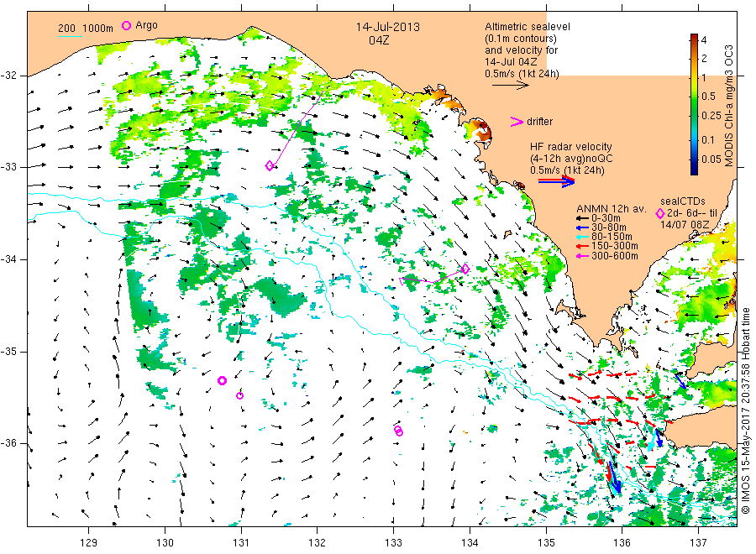The height and width of the screenshot is (554, 756).
Task: Click the black 0-30m ANMN legend arrow
Action: coord(582,218)
